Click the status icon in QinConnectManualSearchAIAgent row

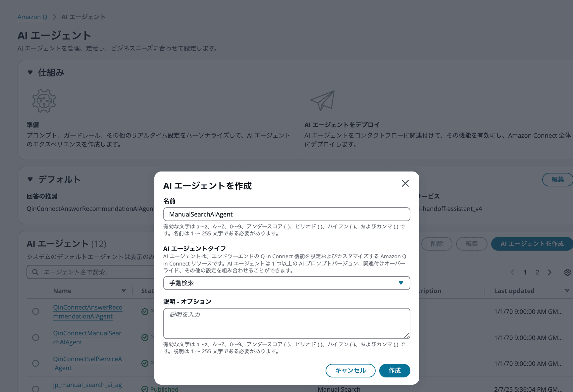click(x=145, y=337)
